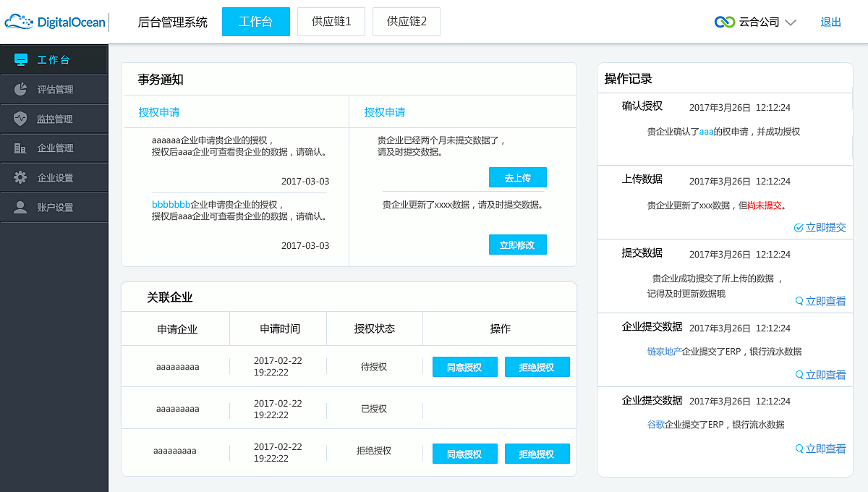Click 立即查看 under 谷歌 record
Viewport: 868px width, 492px height.
click(826, 449)
